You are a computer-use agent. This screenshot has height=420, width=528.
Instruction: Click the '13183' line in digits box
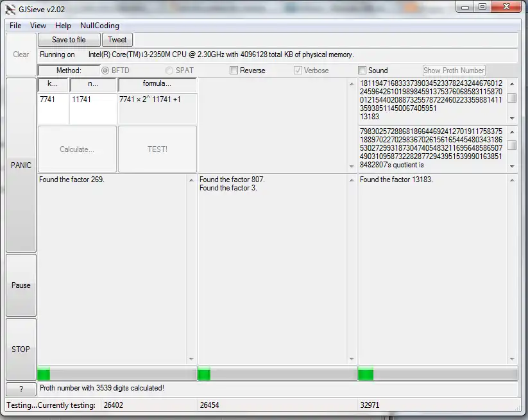coord(370,117)
